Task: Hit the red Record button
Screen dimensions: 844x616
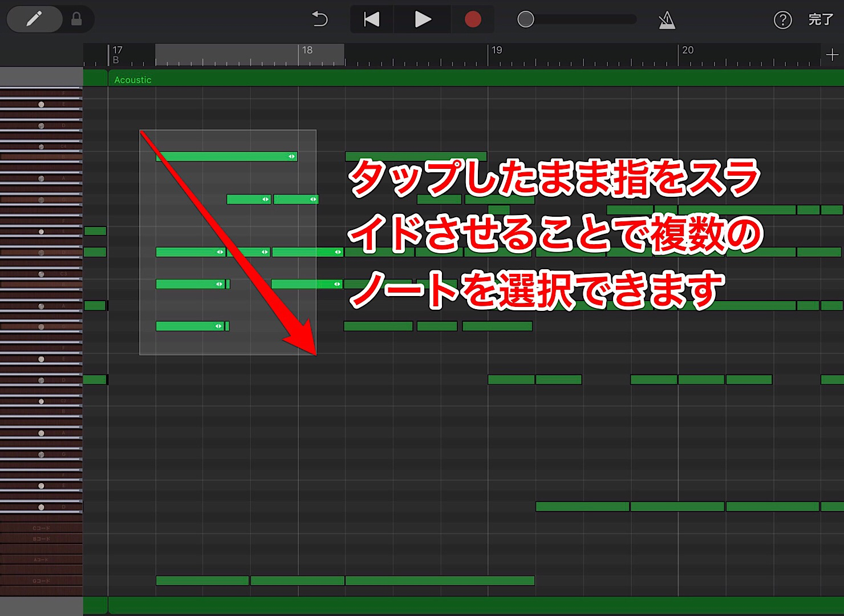Action: point(473,19)
